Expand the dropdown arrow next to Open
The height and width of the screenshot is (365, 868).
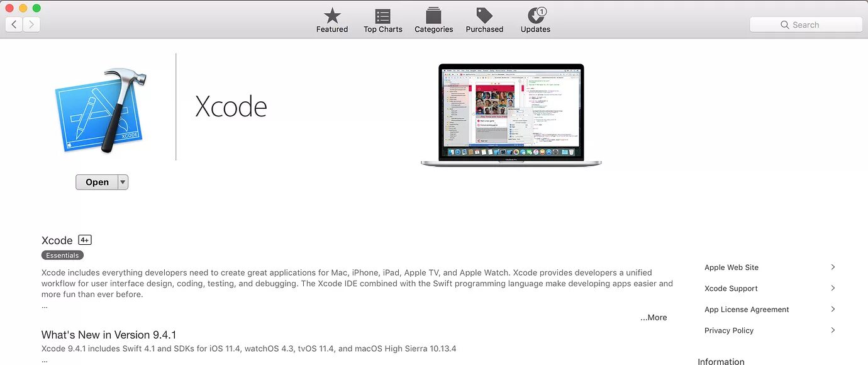(x=123, y=182)
